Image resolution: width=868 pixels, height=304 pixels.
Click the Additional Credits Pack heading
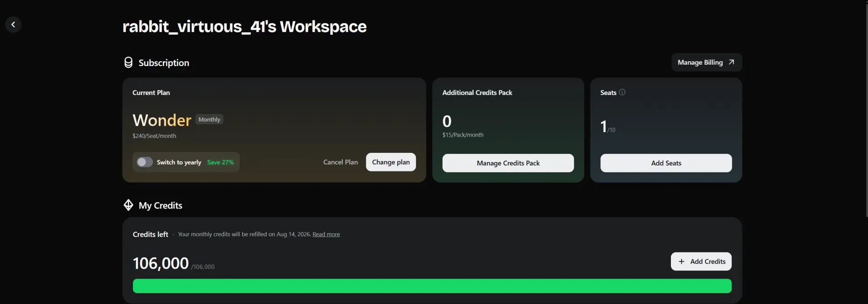tap(477, 92)
